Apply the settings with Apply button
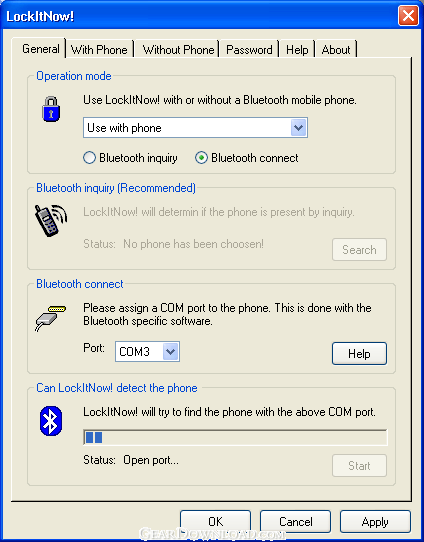This screenshot has width=424, height=542. click(x=375, y=521)
